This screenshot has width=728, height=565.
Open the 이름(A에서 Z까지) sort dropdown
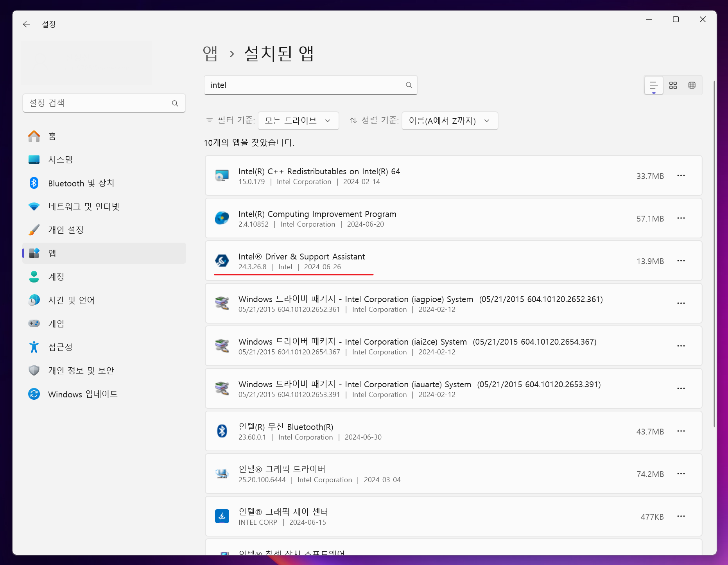(450, 121)
